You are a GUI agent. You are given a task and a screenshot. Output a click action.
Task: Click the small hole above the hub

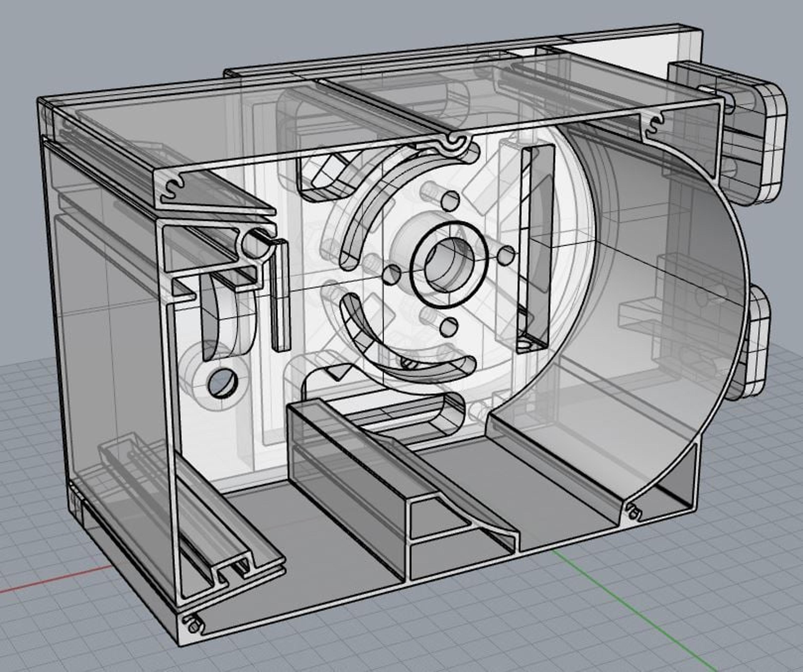pos(450,200)
